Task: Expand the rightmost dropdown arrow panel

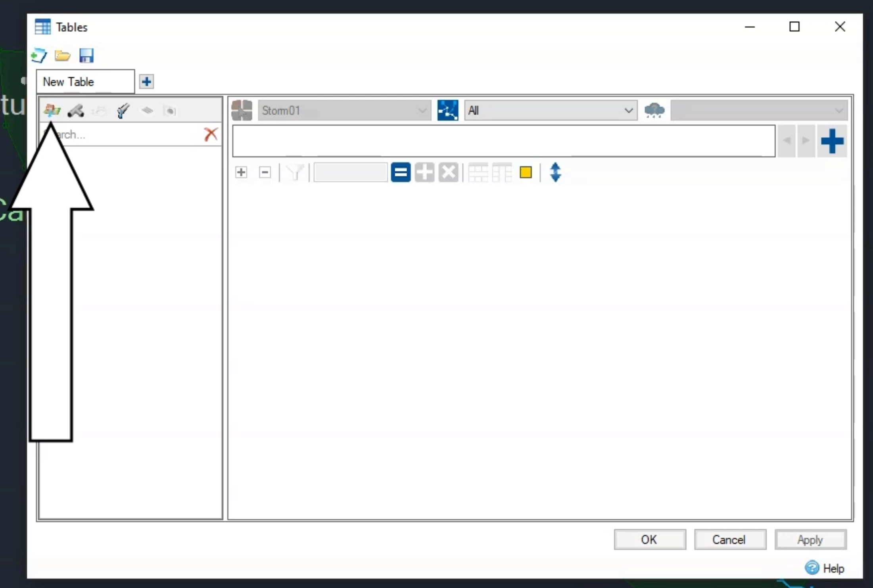Action: (x=839, y=110)
